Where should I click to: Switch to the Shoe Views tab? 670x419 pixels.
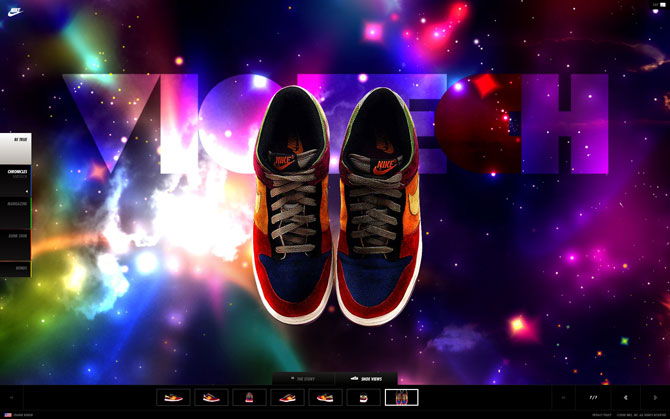tap(366, 379)
